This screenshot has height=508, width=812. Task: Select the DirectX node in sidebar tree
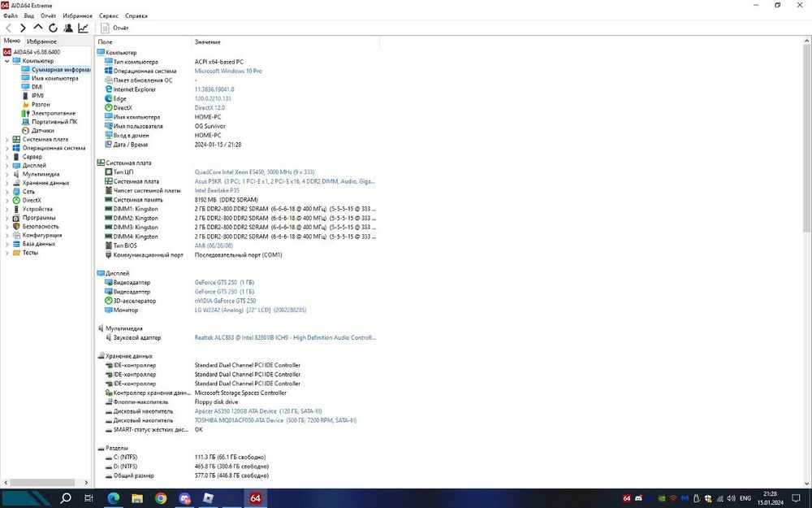27,200
